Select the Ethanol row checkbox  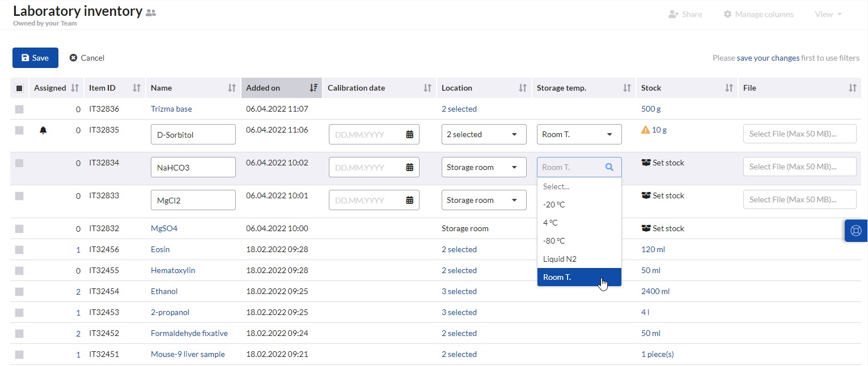(x=19, y=291)
